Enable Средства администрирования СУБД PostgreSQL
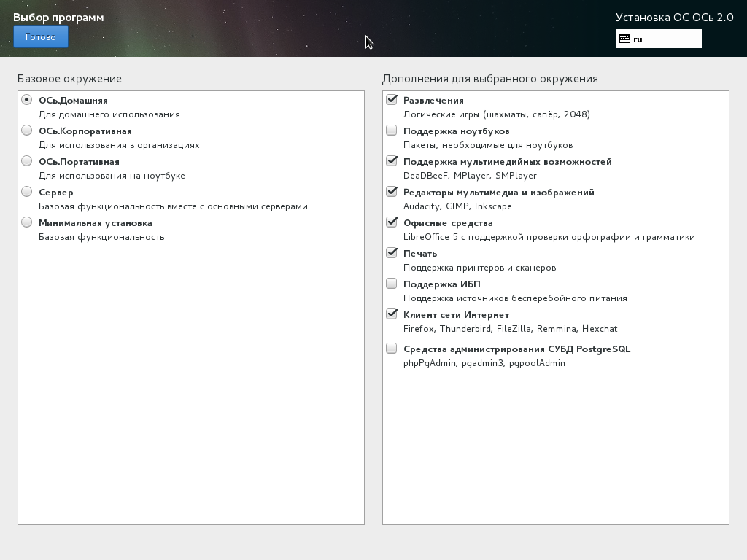The image size is (747, 560). tap(392, 349)
